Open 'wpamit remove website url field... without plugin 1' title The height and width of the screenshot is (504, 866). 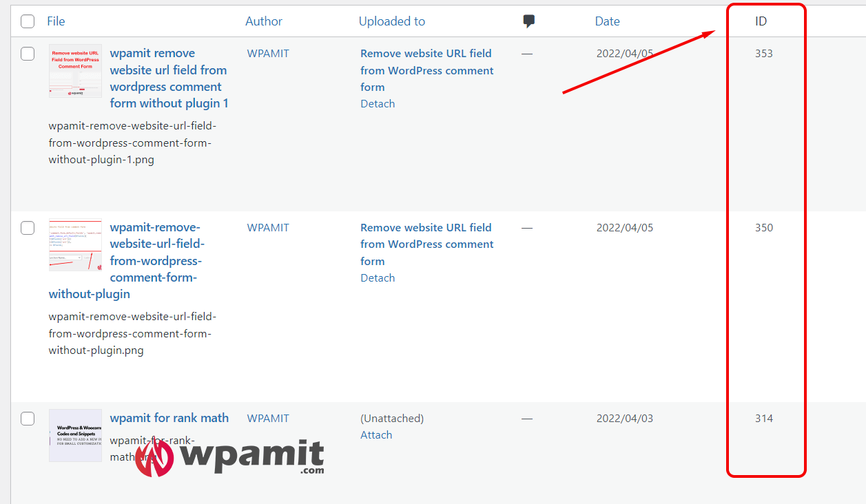[x=169, y=78]
